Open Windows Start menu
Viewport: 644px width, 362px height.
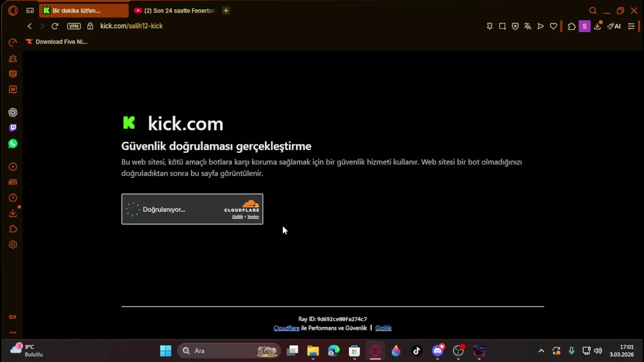pyautogui.click(x=166, y=351)
